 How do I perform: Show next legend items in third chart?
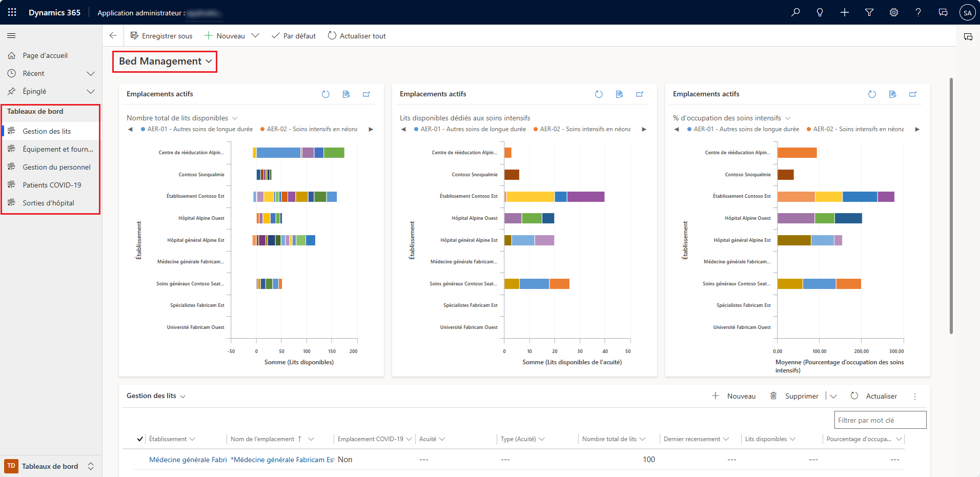(917, 129)
